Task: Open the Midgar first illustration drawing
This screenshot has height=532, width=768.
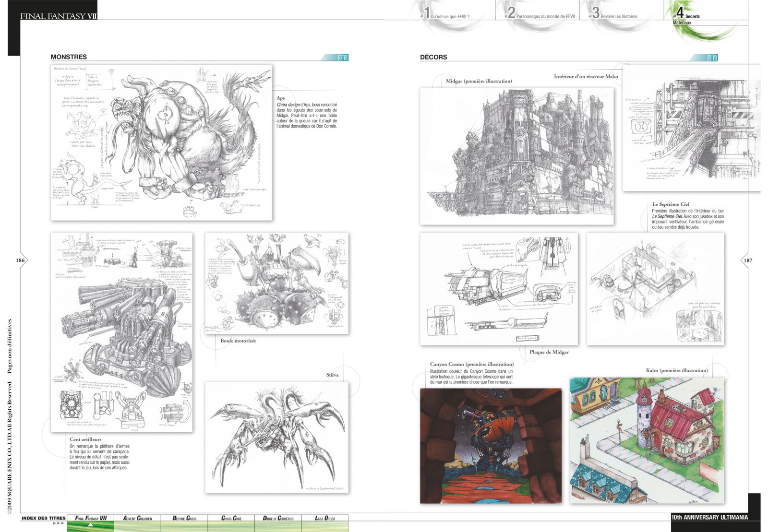Action: pos(517,156)
